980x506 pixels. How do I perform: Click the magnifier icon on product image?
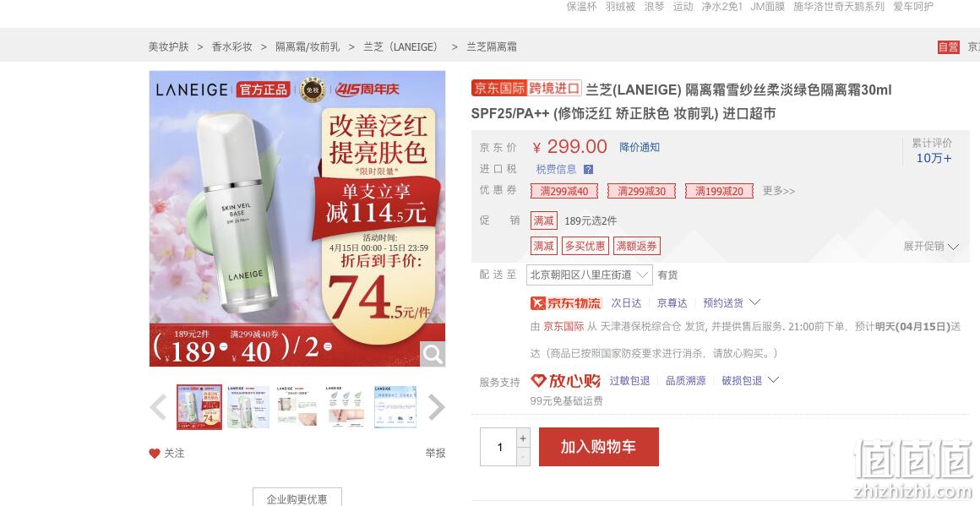(x=433, y=354)
